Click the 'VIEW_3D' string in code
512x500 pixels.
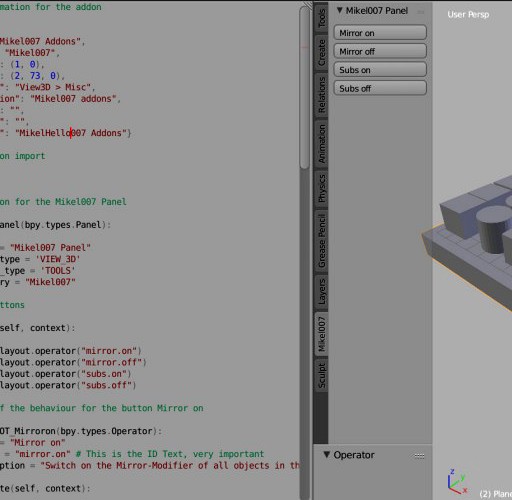point(58,259)
